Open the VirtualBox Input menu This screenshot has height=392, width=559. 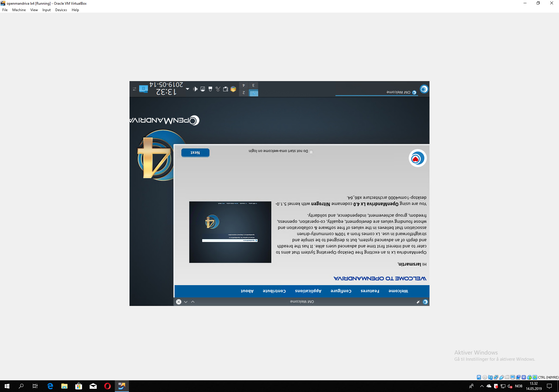(47, 10)
